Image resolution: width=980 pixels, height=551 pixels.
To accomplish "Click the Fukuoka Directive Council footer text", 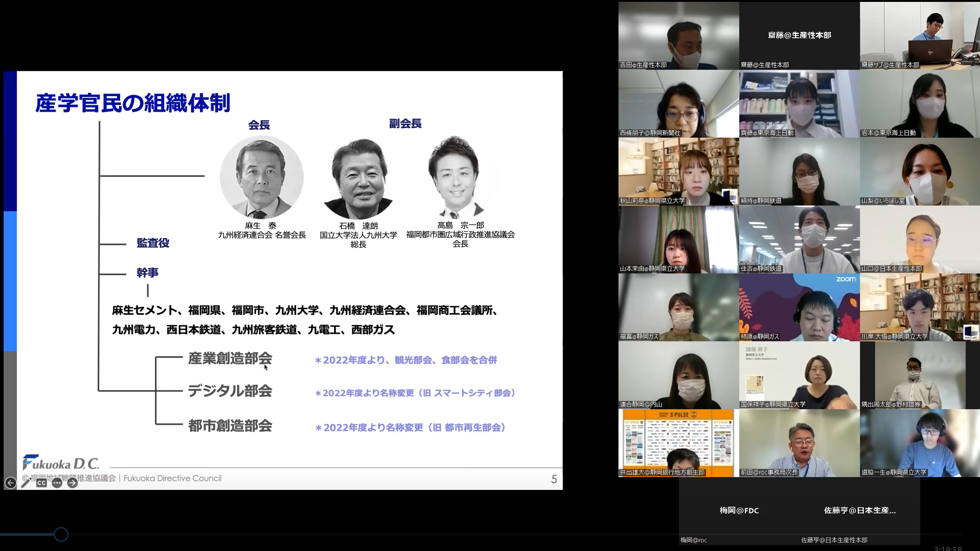I will pyautogui.click(x=172, y=478).
